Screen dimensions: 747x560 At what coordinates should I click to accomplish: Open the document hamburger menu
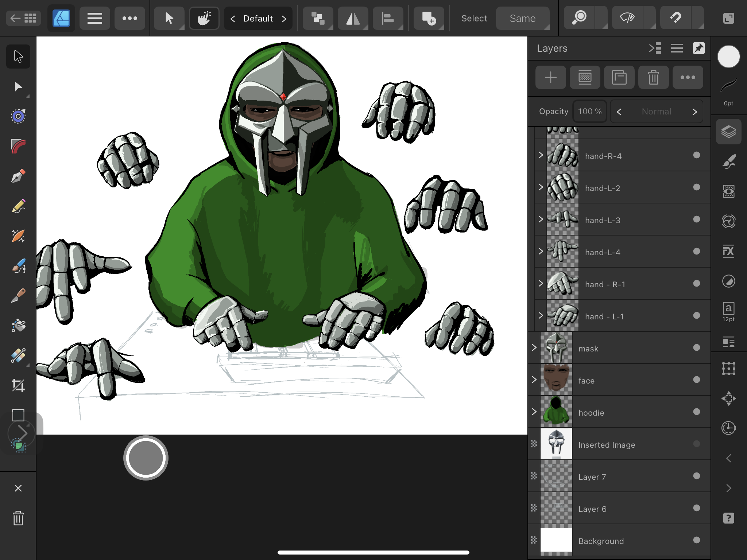pyautogui.click(x=94, y=18)
